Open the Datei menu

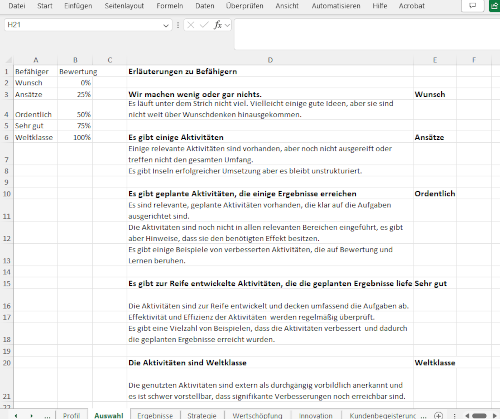coord(17,6)
